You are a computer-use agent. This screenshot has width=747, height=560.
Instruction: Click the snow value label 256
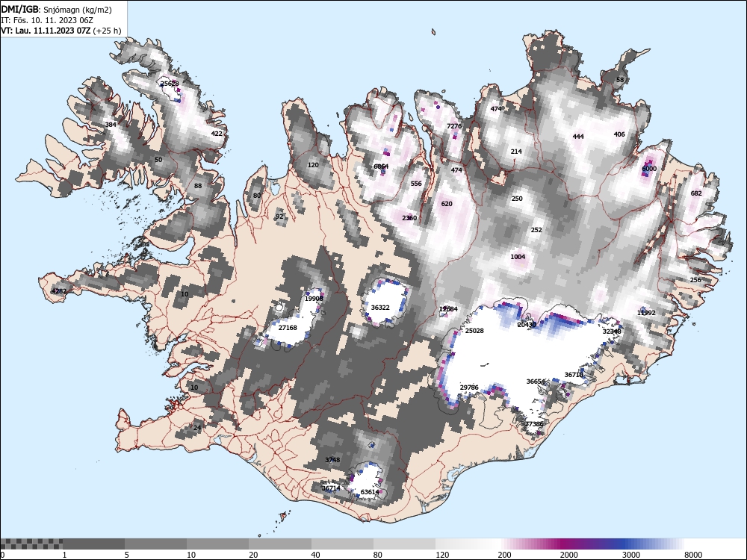tap(695, 279)
